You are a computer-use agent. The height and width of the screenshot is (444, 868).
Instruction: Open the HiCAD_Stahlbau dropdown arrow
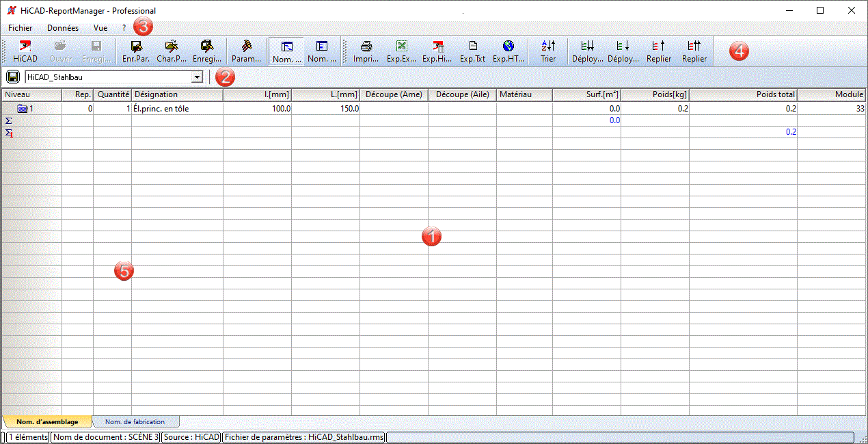[197, 77]
